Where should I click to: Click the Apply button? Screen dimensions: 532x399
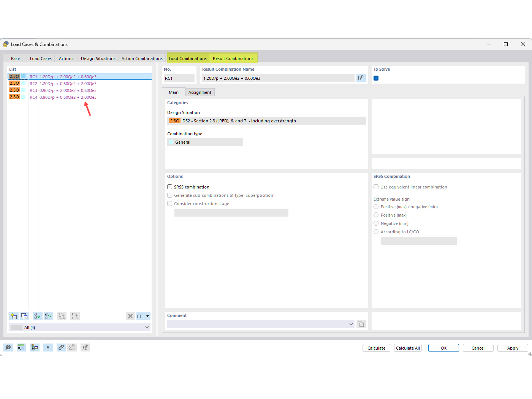point(513,348)
